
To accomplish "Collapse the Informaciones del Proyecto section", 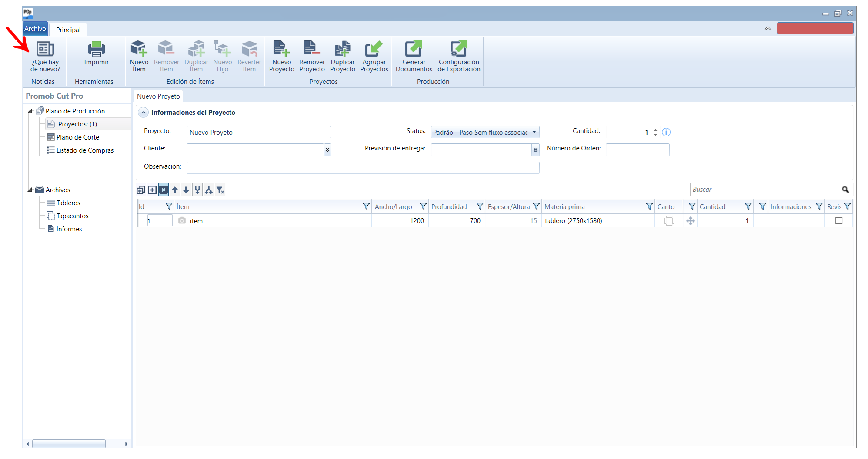I will click(144, 113).
